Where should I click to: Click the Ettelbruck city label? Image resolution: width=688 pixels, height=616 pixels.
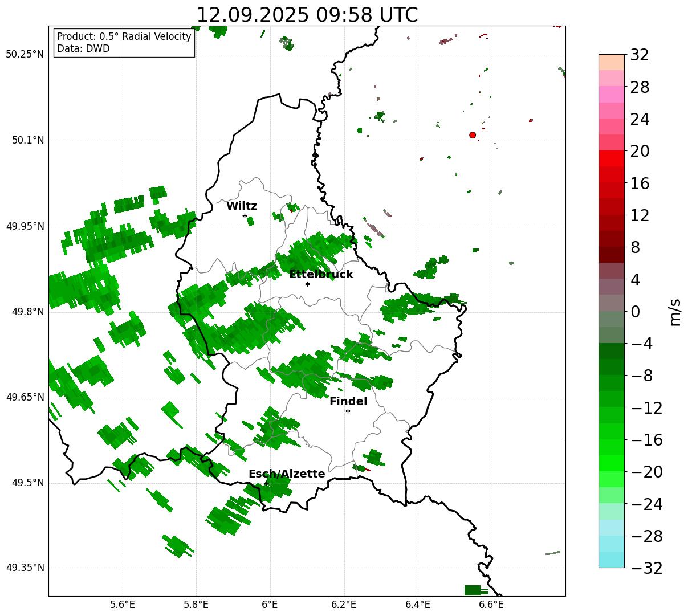[x=321, y=275]
